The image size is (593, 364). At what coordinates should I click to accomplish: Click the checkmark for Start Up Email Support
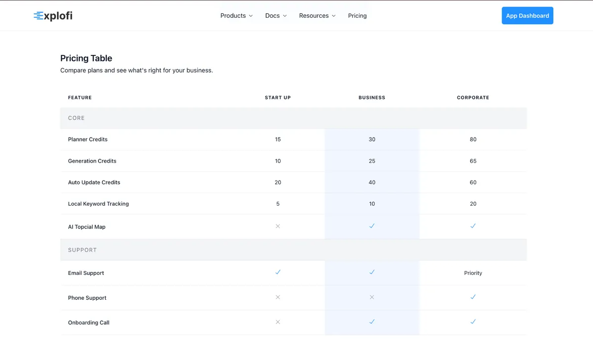click(x=277, y=272)
